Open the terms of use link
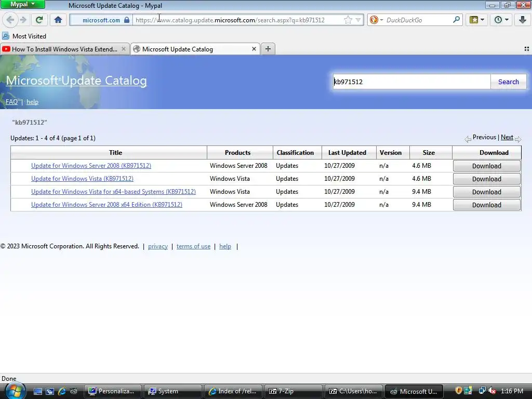This screenshot has height=399, width=532. pos(193,246)
